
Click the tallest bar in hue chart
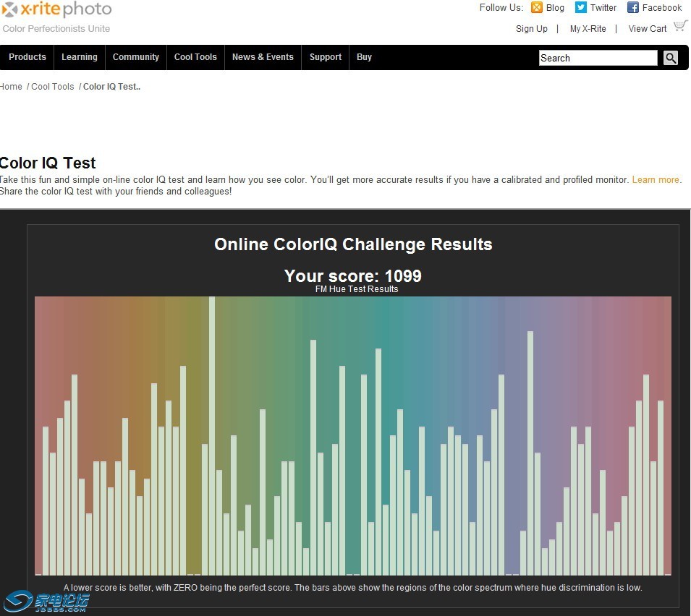pos(212,435)
